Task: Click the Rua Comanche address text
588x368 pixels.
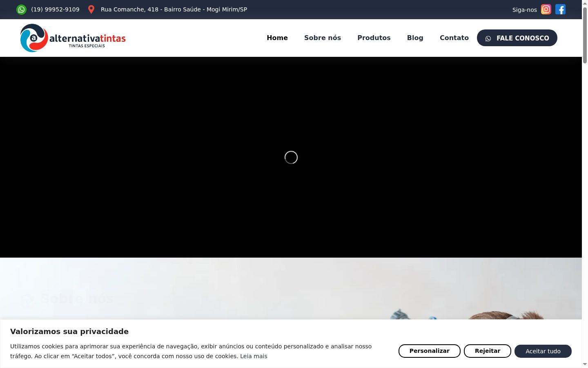Action: point(174,9)
